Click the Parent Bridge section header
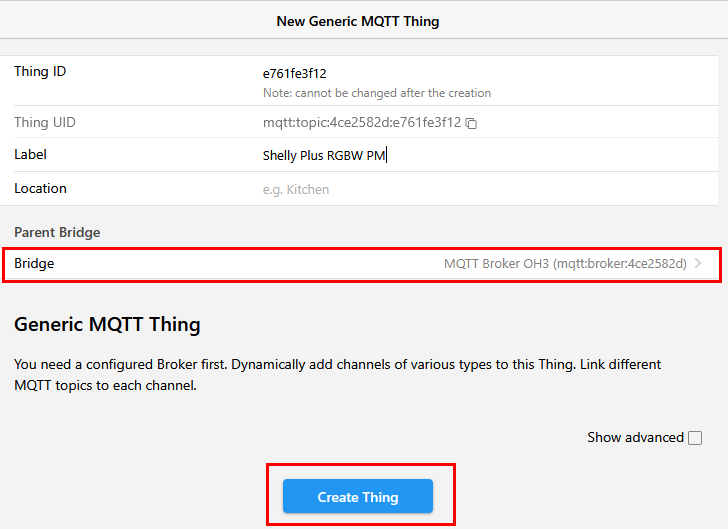 coord(57,232)
